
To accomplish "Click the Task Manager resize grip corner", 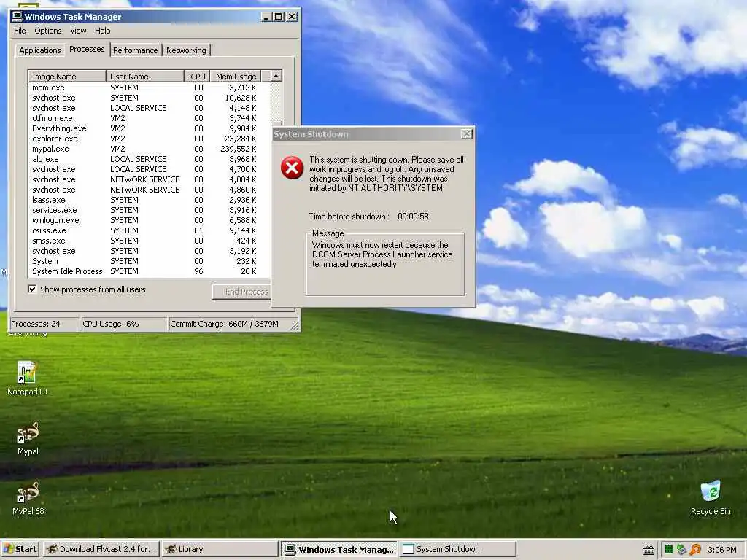I will (x=295, y=326).
